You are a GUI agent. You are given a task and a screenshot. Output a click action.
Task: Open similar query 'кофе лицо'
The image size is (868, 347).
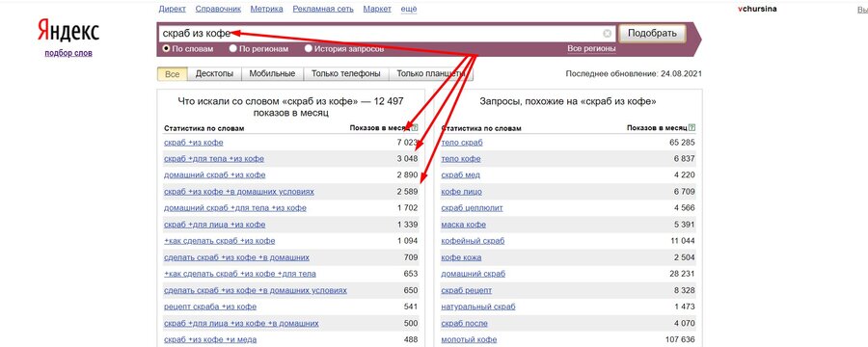pyautogui.click(x=461, y=192)
